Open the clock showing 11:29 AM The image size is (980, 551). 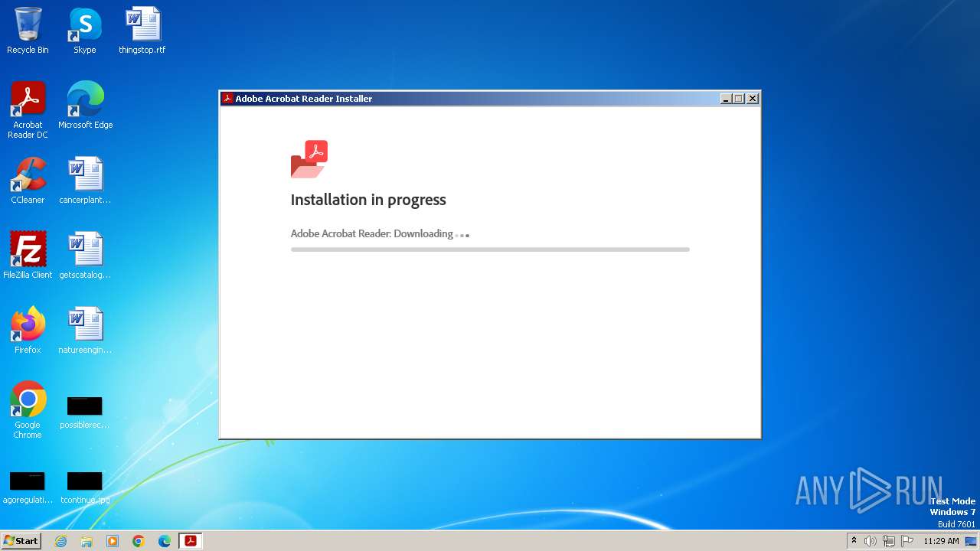coord(941,541)
